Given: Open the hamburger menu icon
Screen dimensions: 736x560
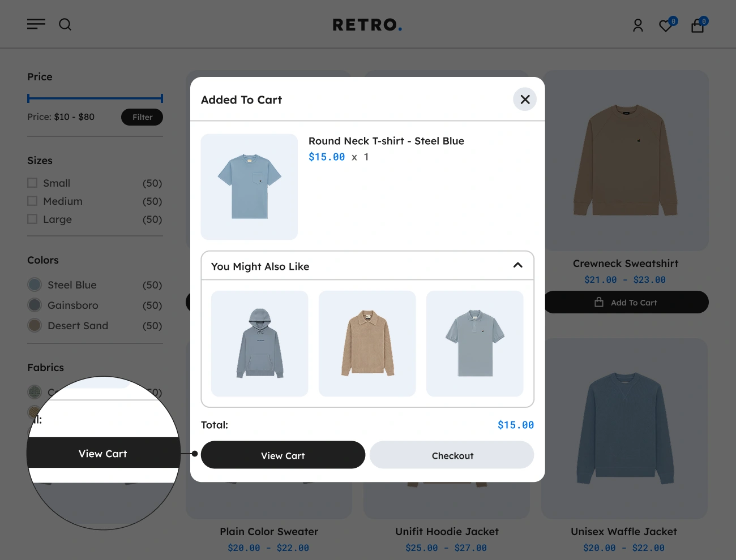Looking at the screenshot, I should pos(36,24).
